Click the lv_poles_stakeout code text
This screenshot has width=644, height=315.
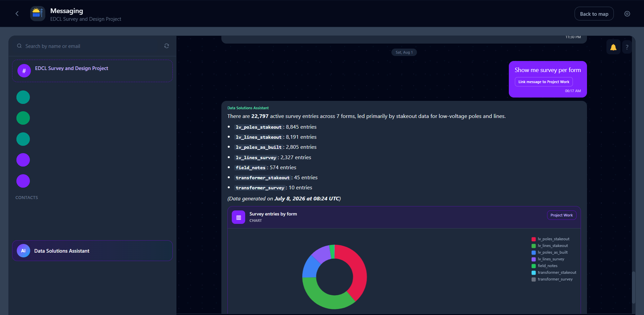(258, 127)
